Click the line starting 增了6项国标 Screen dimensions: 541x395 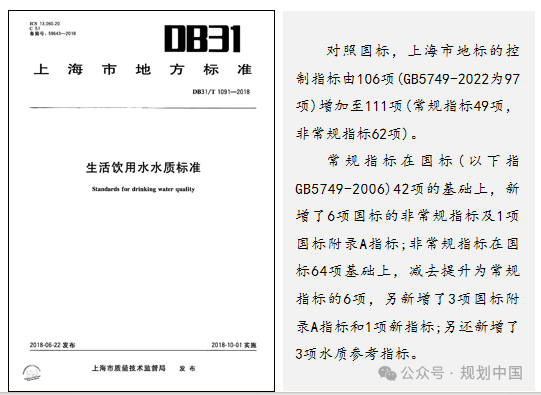click(407, 216)
